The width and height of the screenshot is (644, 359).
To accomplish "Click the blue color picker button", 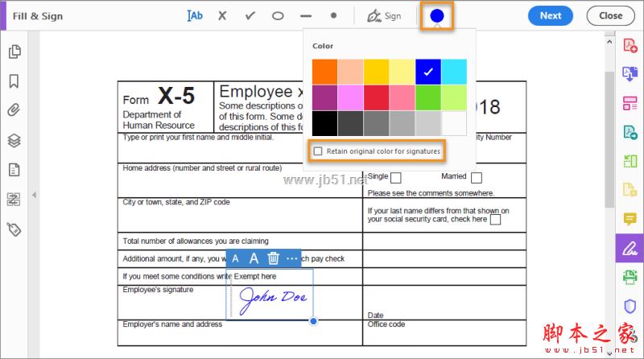I will coord(437,16).
